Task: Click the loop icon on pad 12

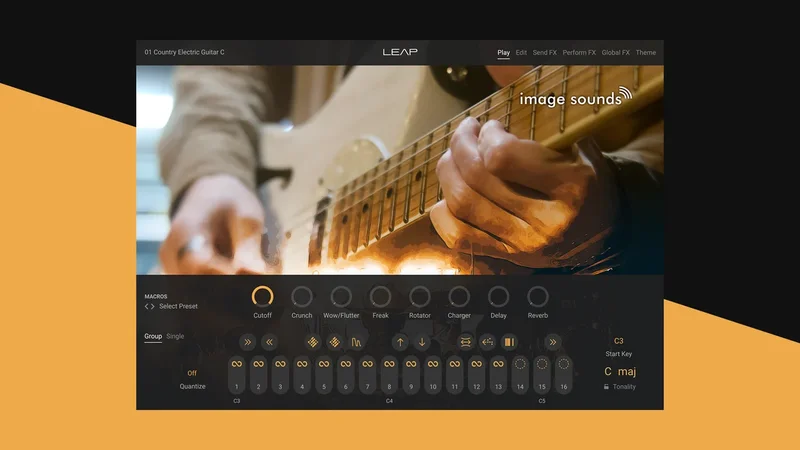Action: pos(477,364)
